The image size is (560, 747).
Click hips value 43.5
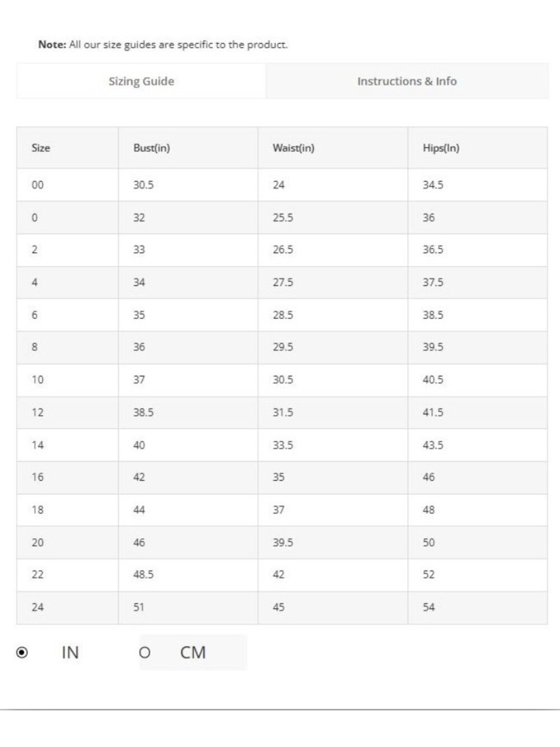click(433, 445)
